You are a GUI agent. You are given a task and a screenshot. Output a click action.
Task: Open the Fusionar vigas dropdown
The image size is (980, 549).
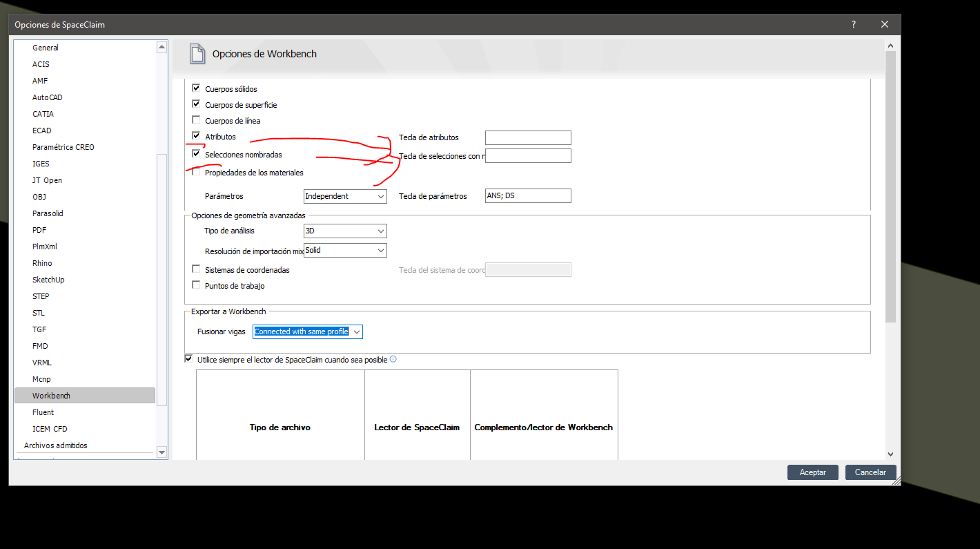coord(308,331)
